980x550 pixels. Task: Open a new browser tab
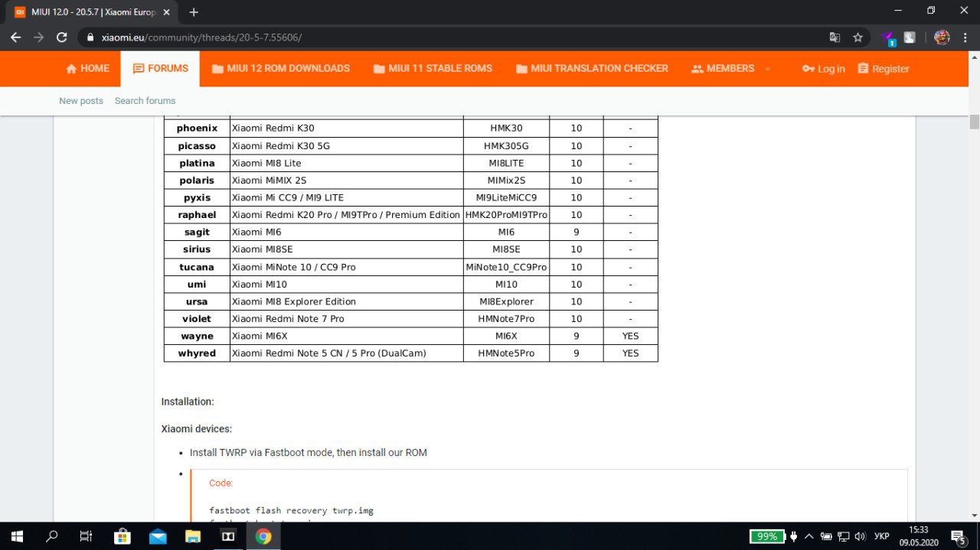[x=194, y=12]
